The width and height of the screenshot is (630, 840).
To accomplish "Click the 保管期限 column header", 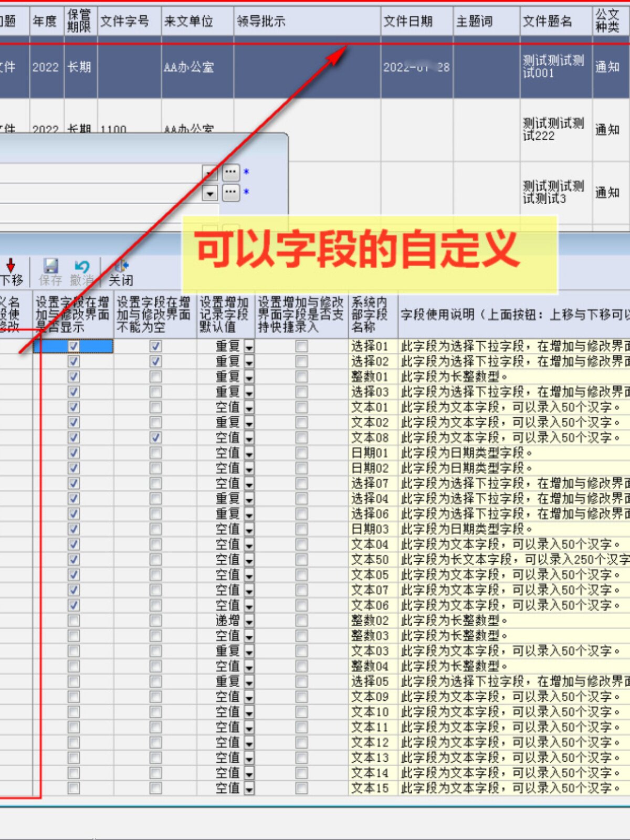I will (x=80, y=21).
